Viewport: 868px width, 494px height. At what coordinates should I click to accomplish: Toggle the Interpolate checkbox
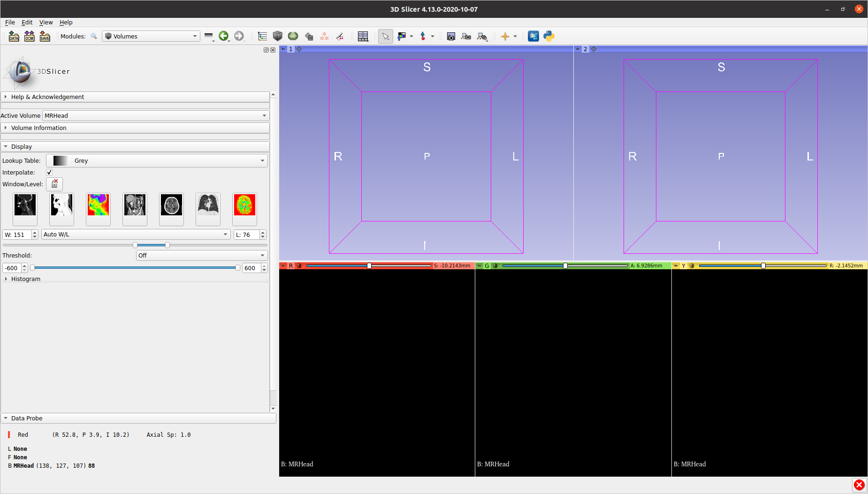point(49,172)
